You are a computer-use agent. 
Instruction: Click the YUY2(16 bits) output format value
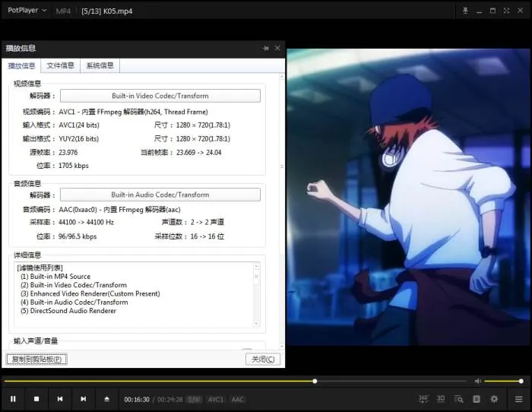[x=79, y=139]
